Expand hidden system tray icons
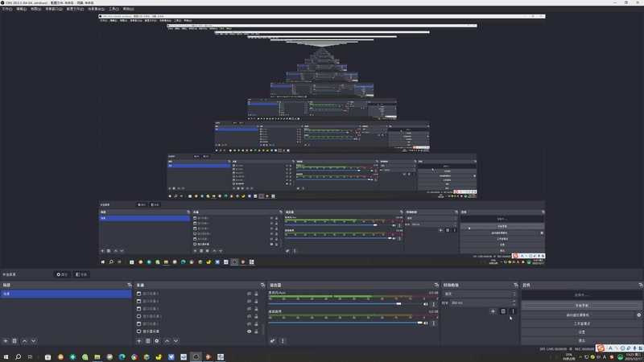The image size is (644, 362). click(x=580, y=357)
